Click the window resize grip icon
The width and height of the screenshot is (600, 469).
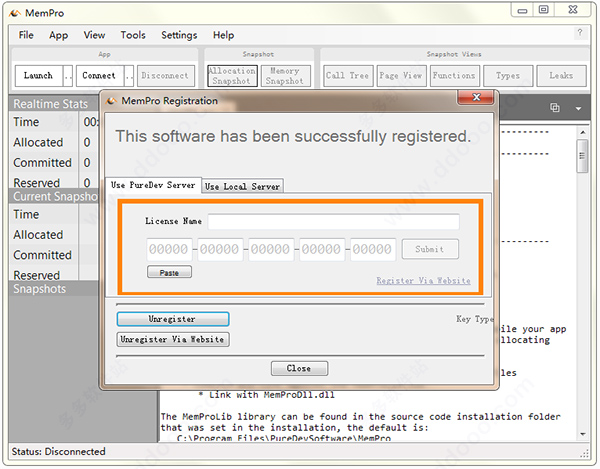tap(585, 454)
